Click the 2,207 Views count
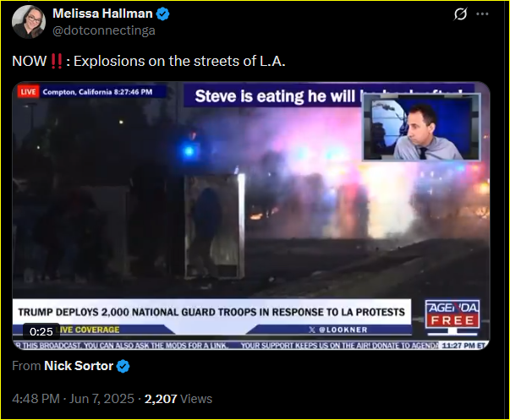This screenshot has height=420, width=510. click(178, 399)
